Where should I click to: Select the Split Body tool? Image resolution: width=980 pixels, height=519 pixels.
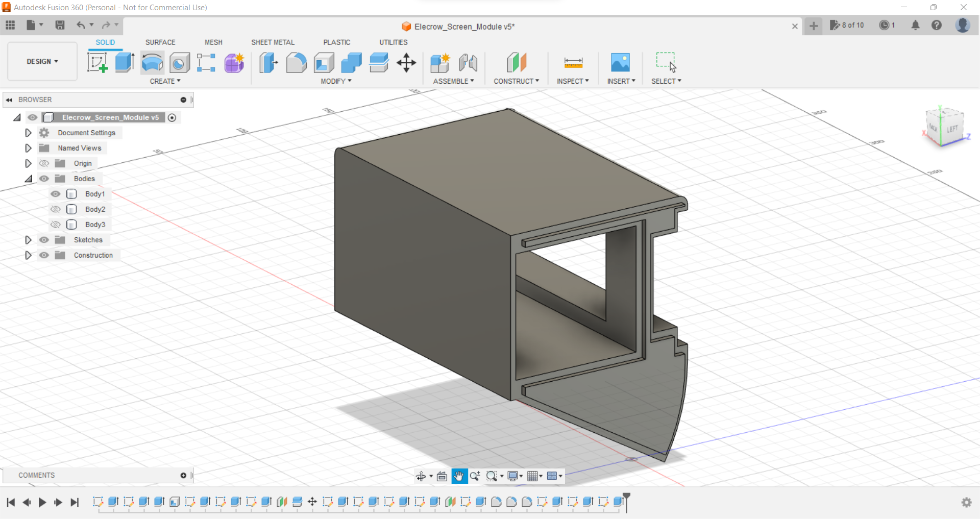[x=379, y=63]
